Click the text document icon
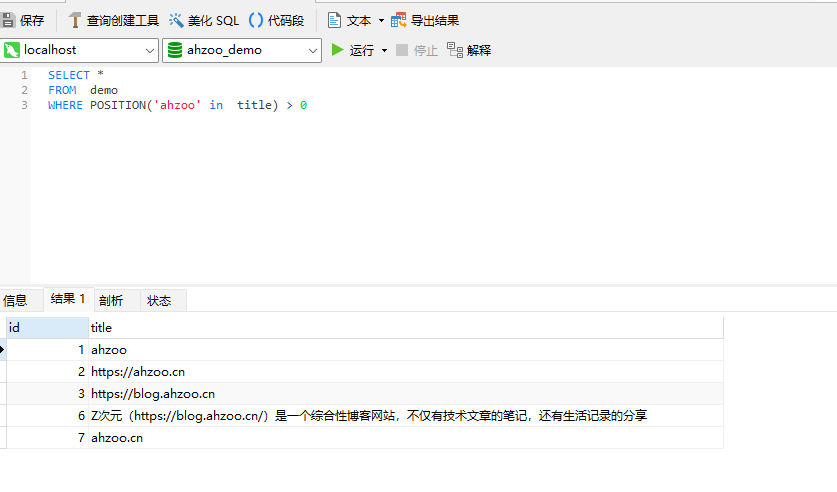 point(335,20)
